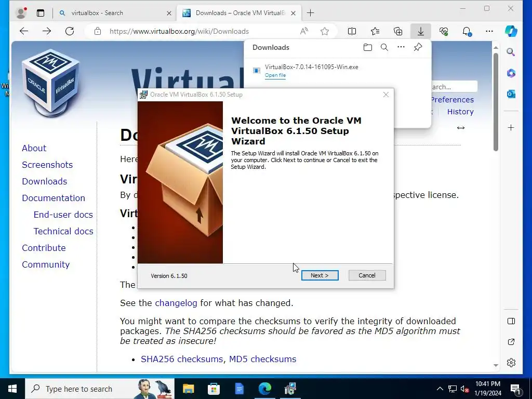Go back in Edge browser
Viewport: 532px width, 399px height.
click(24, 31)
